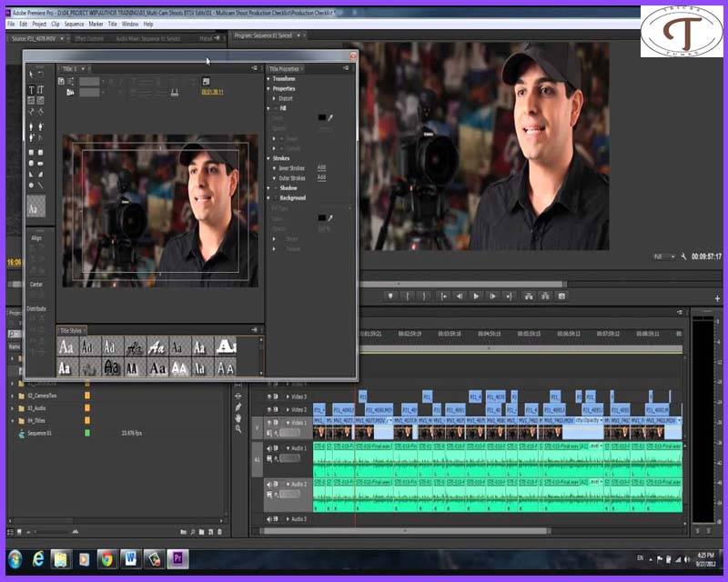This screenshot has height=582, width=728.
Task: Open Google Chrome from the taskbar
Action: [x=107, y=558]
